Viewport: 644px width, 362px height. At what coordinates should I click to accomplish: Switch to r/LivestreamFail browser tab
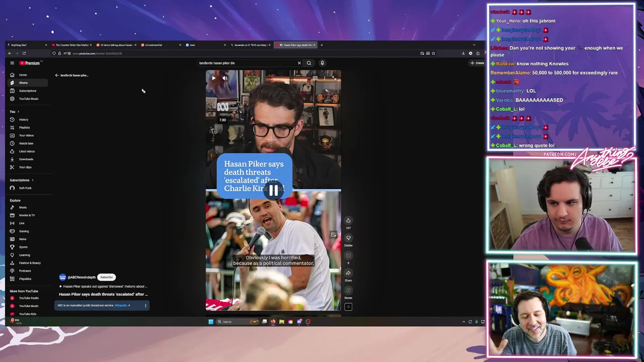tap(161, 45)
